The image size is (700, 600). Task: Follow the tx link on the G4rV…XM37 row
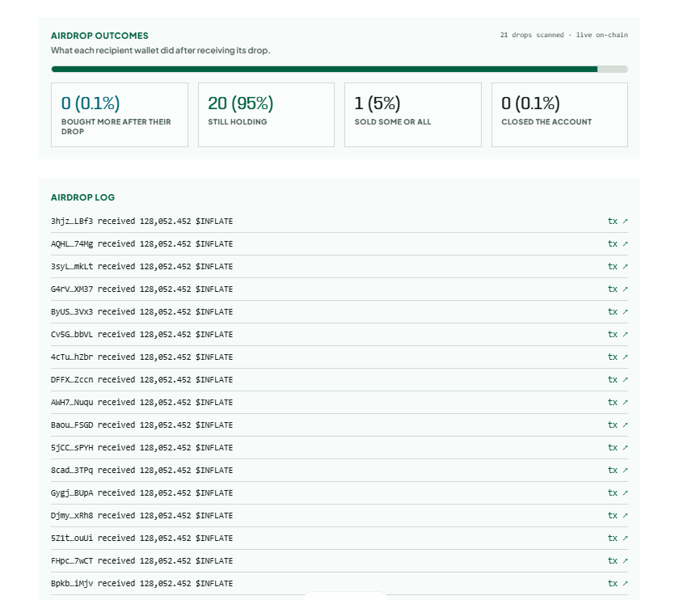(x=618, y=289)
